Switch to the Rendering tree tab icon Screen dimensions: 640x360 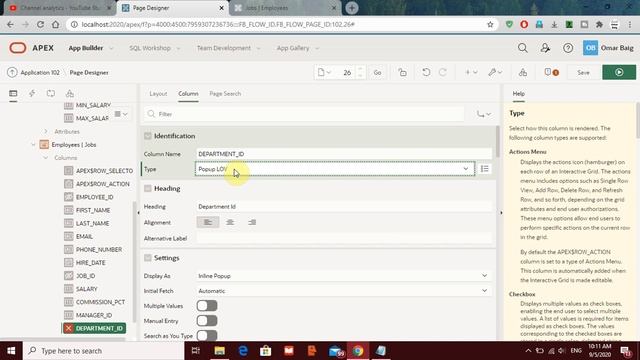(13, 93)
